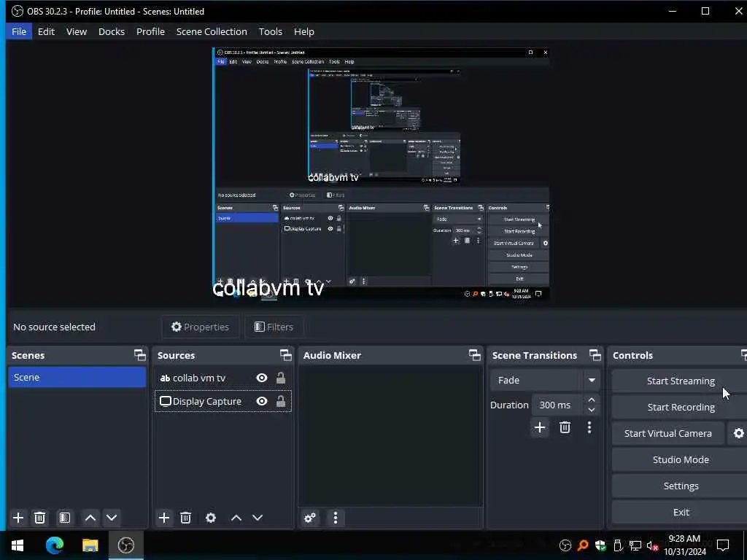Open the View menu
The width and height of the screenshot is (747, 560).
pyautogui.click(x=76, y=31)
